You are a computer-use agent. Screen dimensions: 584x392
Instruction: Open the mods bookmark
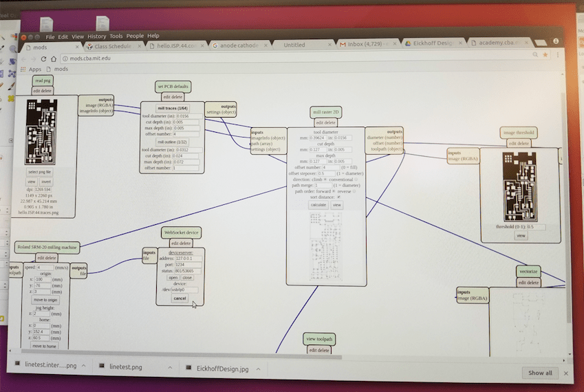(x=57, y=69)
